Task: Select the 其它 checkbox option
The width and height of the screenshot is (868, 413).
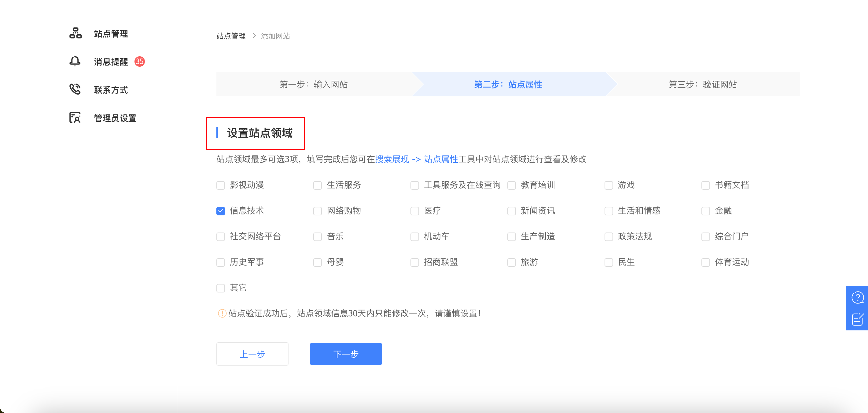Action: tap(221, 288)
